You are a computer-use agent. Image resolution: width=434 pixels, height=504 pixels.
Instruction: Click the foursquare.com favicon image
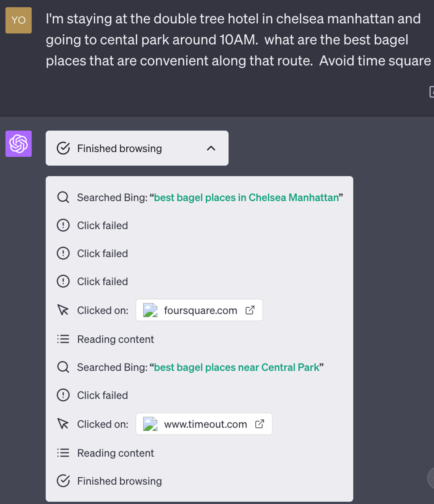click(x=150, y=310)
